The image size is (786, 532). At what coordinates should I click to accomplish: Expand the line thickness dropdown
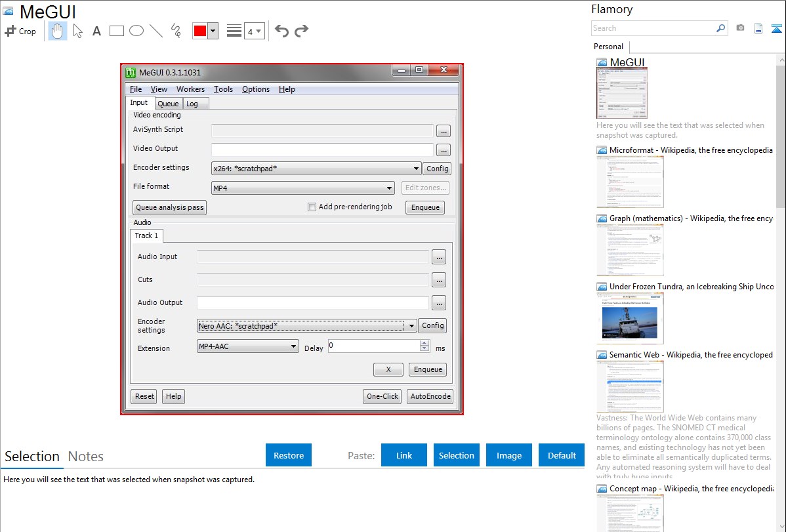click(x=254, y=31)
